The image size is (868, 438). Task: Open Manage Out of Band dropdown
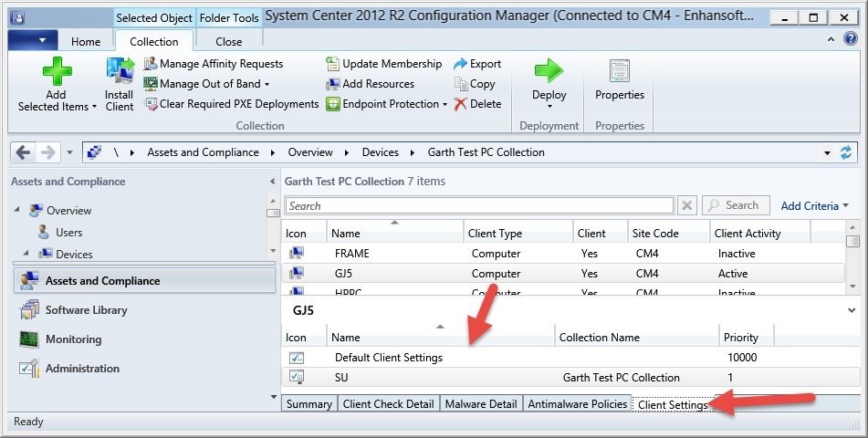pos(206,84)
